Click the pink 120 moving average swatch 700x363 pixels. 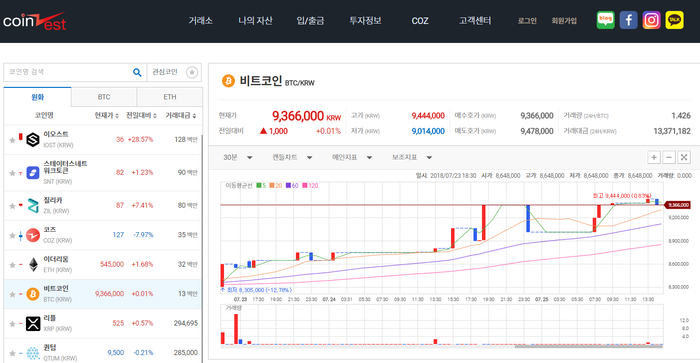tap(305, 185)
